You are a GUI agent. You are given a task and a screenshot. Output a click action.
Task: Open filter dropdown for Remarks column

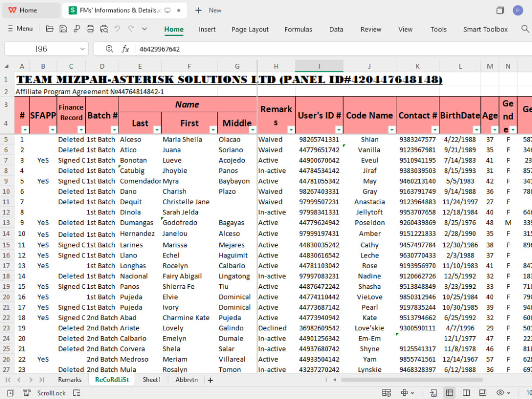click(291, 130)
